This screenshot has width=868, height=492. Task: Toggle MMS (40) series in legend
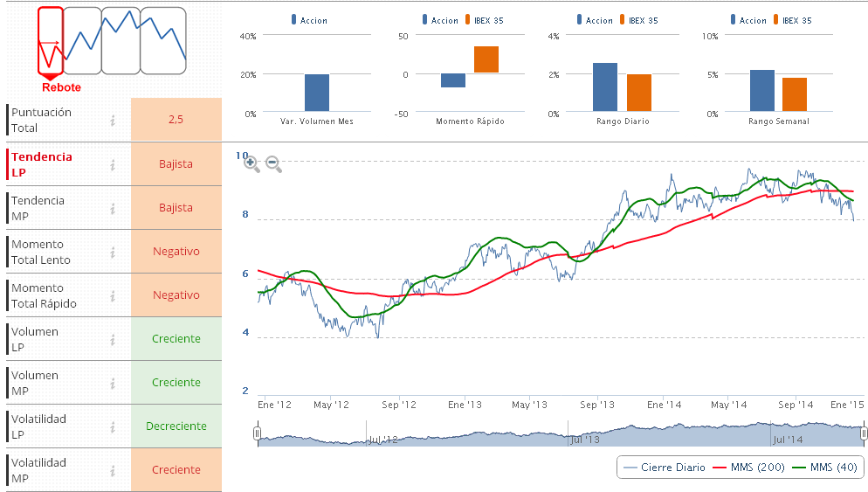click(826, 468)
